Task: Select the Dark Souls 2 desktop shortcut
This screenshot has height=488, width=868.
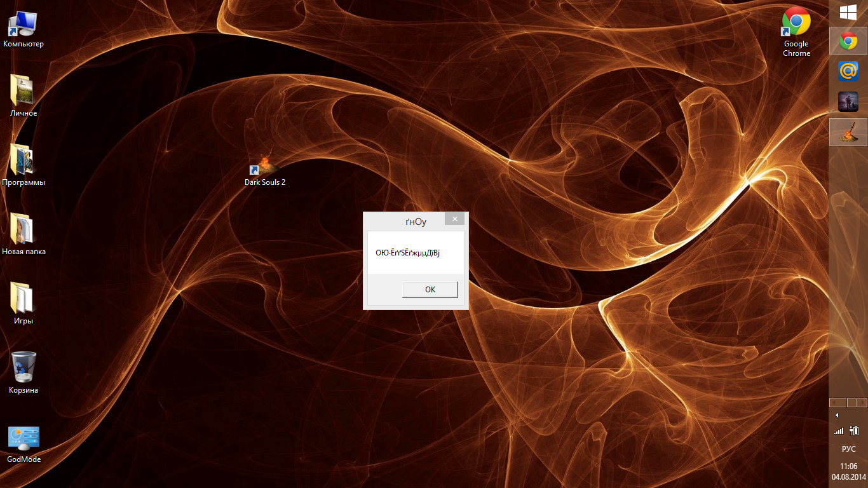Action: tap(265, 166)
